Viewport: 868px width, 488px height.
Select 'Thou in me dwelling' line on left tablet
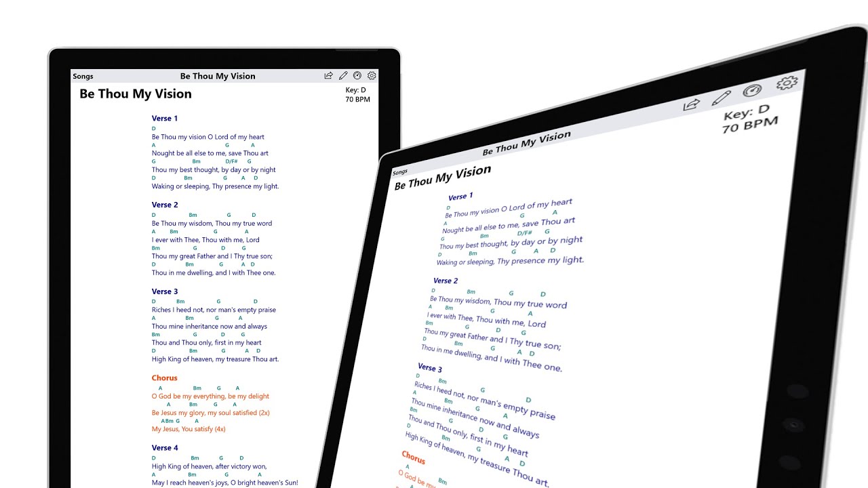[214, 273]
